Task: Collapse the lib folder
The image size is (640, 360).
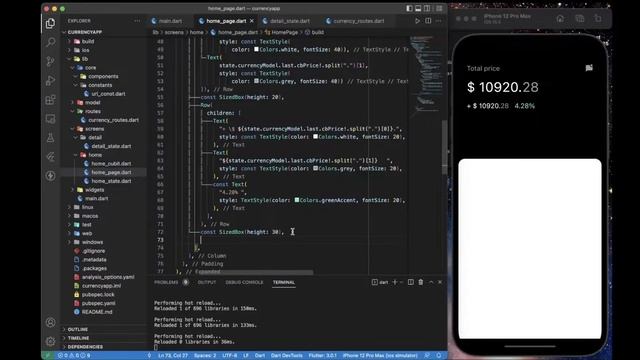Action: pos(85,59)
